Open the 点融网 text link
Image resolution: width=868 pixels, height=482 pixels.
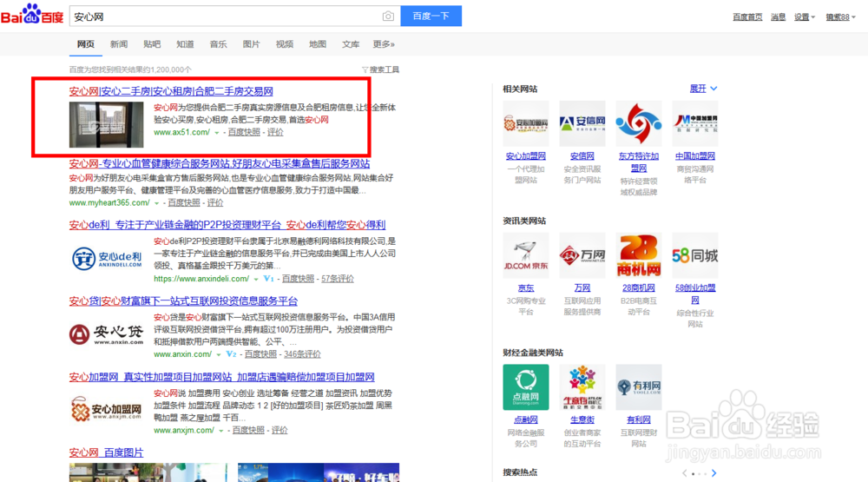point(526,420)
